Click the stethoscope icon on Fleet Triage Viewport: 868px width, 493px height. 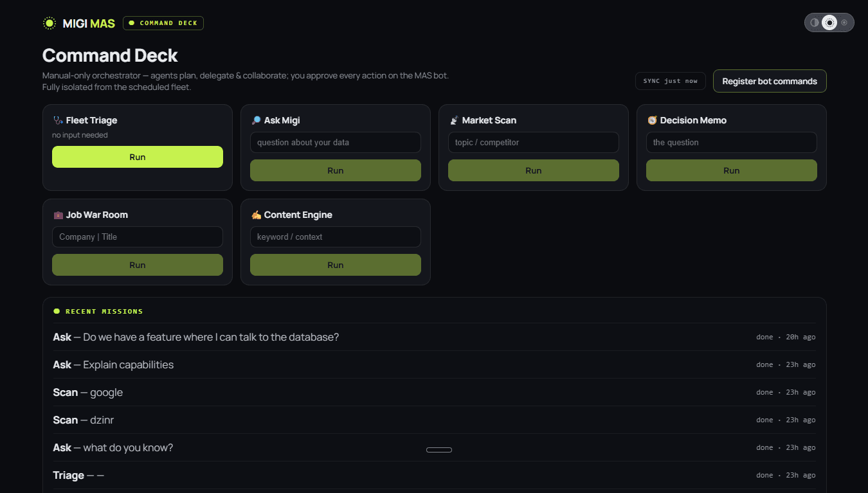point(58,120)
